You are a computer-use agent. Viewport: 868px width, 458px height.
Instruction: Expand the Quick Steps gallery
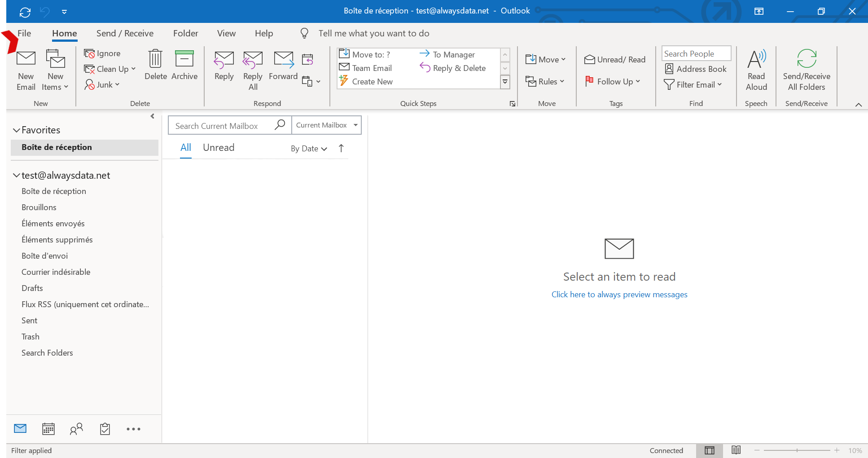coord(505,82)
